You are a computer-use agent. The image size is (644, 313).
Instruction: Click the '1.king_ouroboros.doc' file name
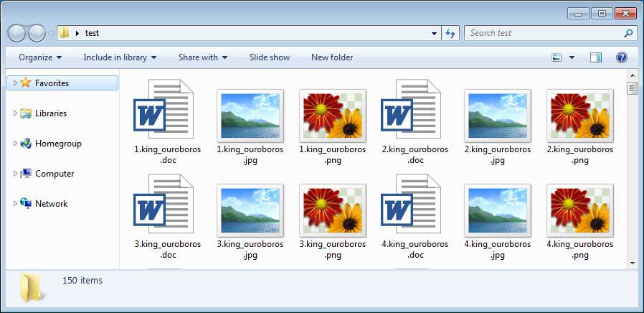click(168, 154)
